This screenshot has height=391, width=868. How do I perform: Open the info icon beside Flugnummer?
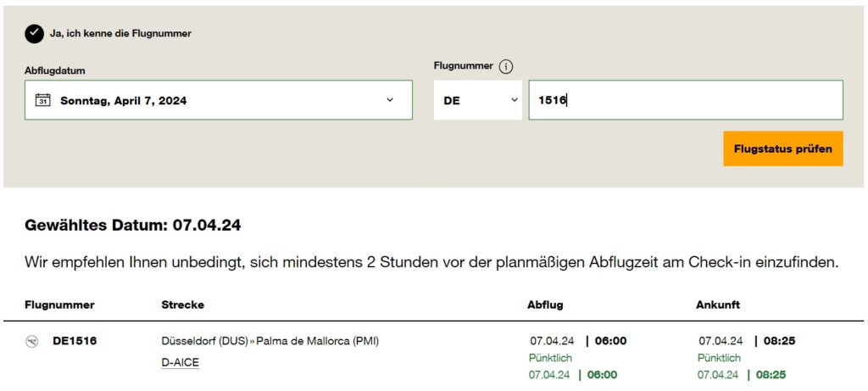click(506, 66)
